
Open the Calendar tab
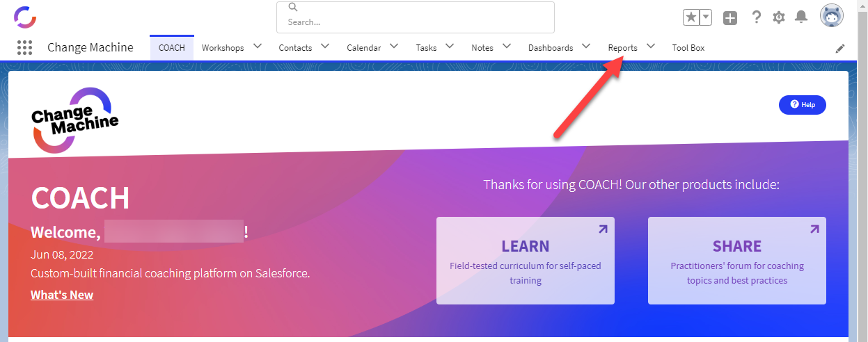(x=364, y=48)
